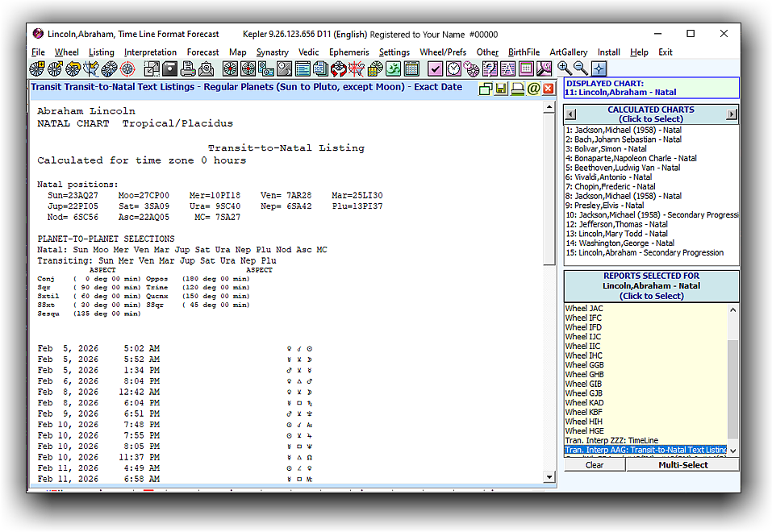Screen dimensions: 772x532
Task: Click the zoom out magnifier icon
Action: click(580, 69)
